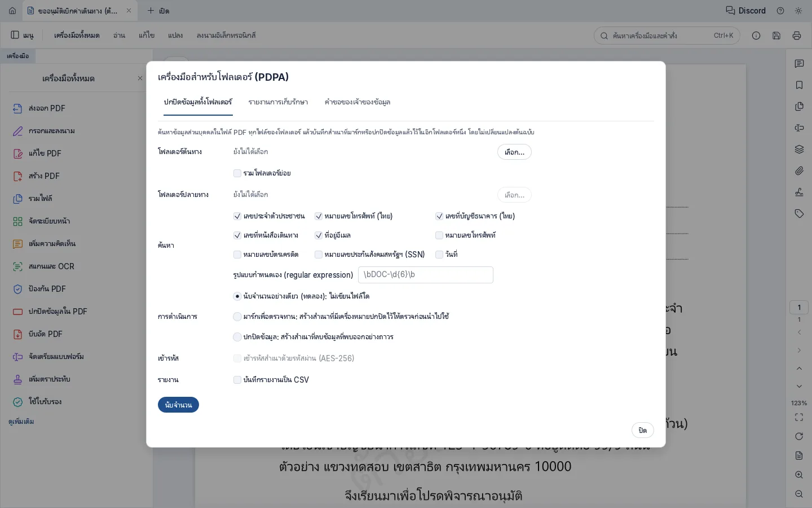
Task: Enable บันทึกรายงานเป็น CSV checkbox
Action: point(237,380)
